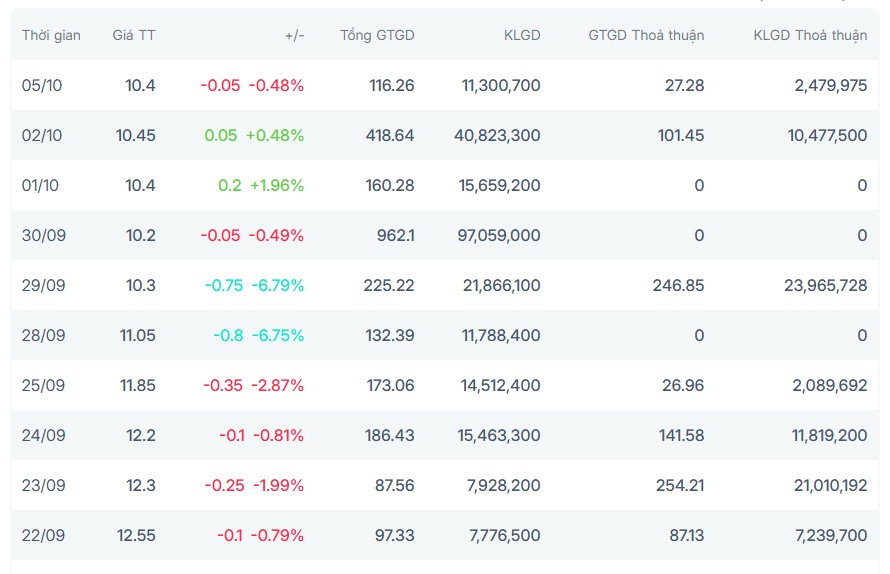890x574 pixels.
Task: Click total value 97.33
Action: point(394,535)
